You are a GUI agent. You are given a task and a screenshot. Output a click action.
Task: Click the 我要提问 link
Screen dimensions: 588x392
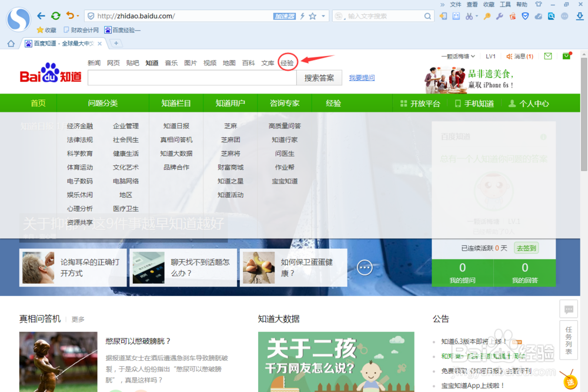pos(362,78)
